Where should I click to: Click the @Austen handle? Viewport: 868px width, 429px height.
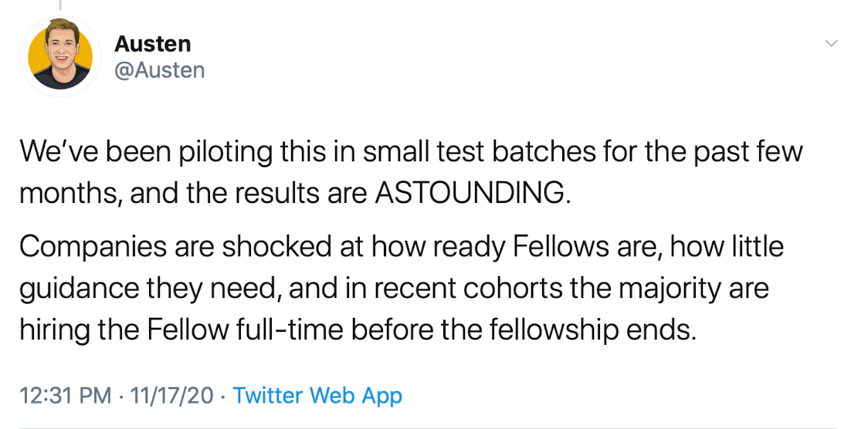[x=159, y=70]
